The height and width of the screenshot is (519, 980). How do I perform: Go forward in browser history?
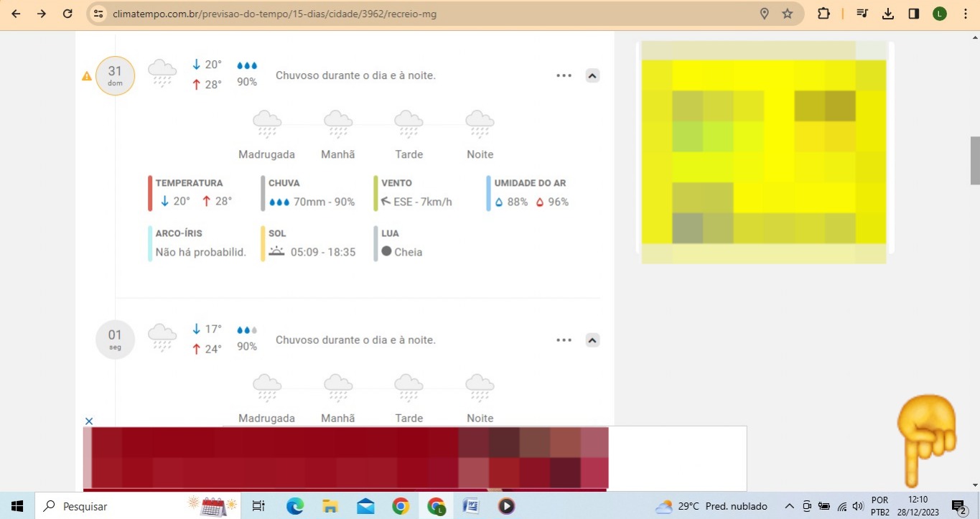tap(42, 14)
